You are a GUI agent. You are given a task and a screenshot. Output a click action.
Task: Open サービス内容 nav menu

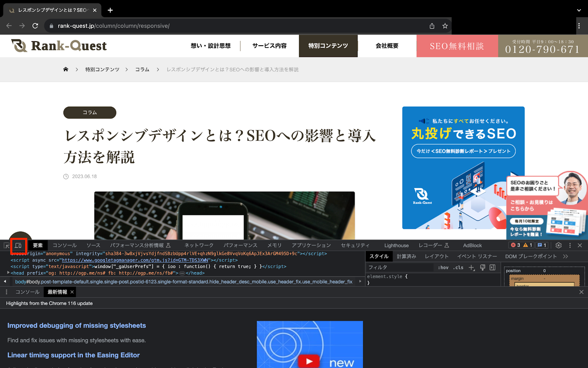[269, 46]
